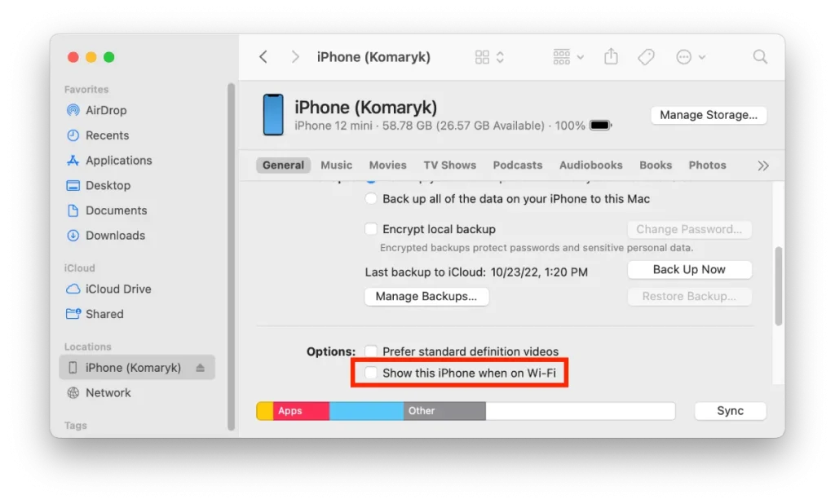835x504 pixels.
Task: Select 'Back up all data to this Mac' radio
Action: point(371,199)
